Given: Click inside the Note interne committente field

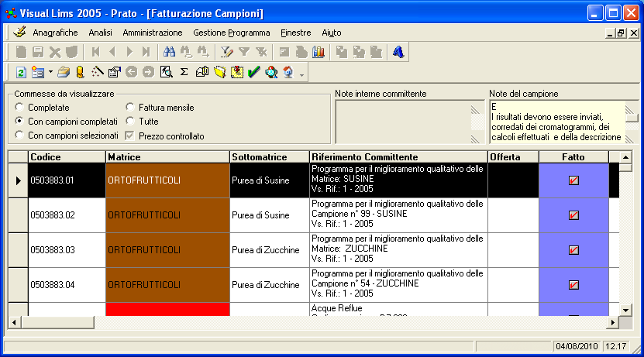Looking at the screenshot, I should click(410, 122).
